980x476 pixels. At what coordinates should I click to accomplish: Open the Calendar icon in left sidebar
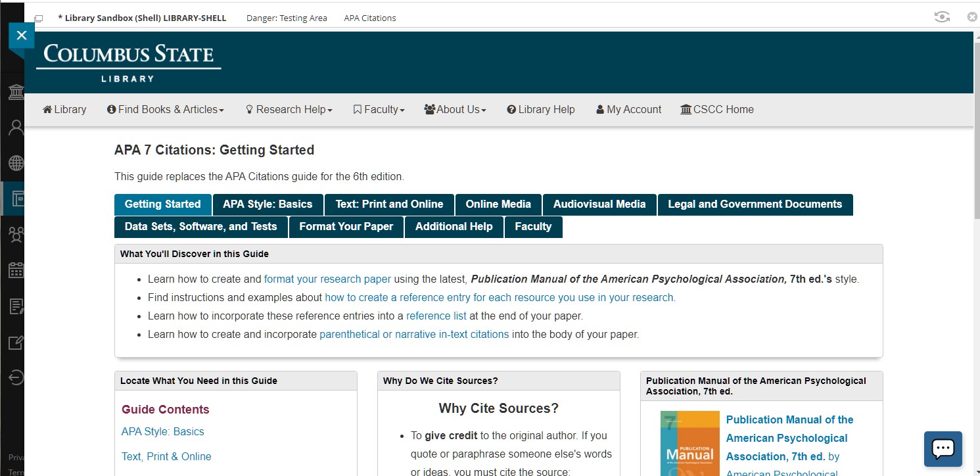pyautogui.click(x=16, y=270)
